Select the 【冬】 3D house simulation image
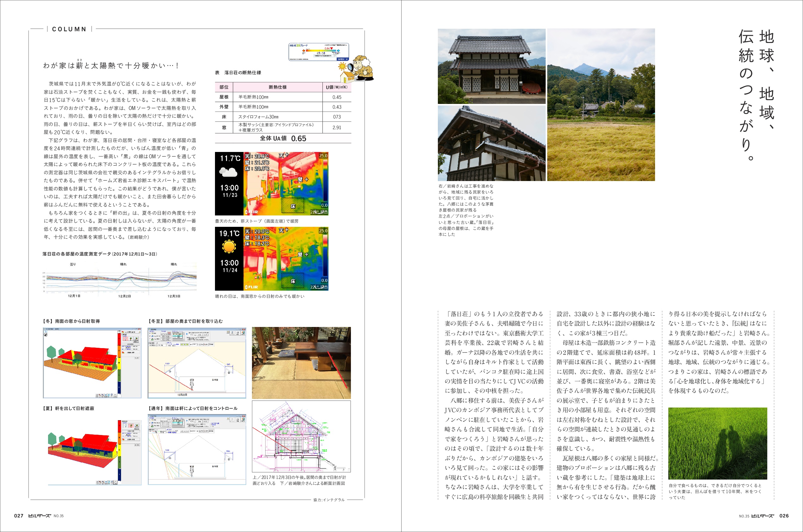The height and width of the screenshot is (532, 803). (x=92, y=363)
